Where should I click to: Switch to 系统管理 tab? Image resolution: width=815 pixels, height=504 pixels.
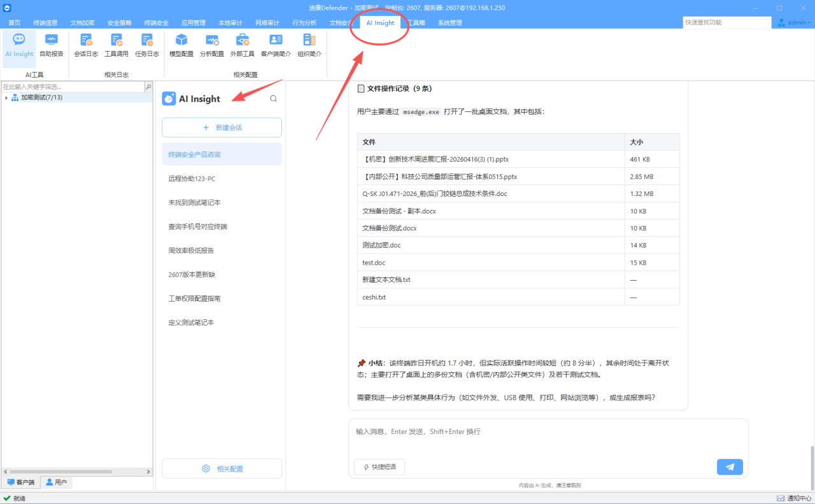pos(450,23)
